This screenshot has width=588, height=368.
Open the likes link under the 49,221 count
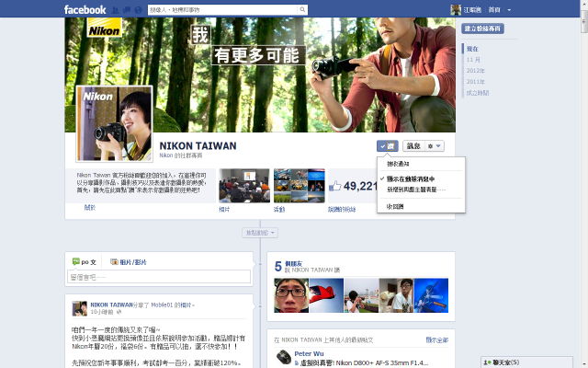pyautogui.click(x=342, y=209)
